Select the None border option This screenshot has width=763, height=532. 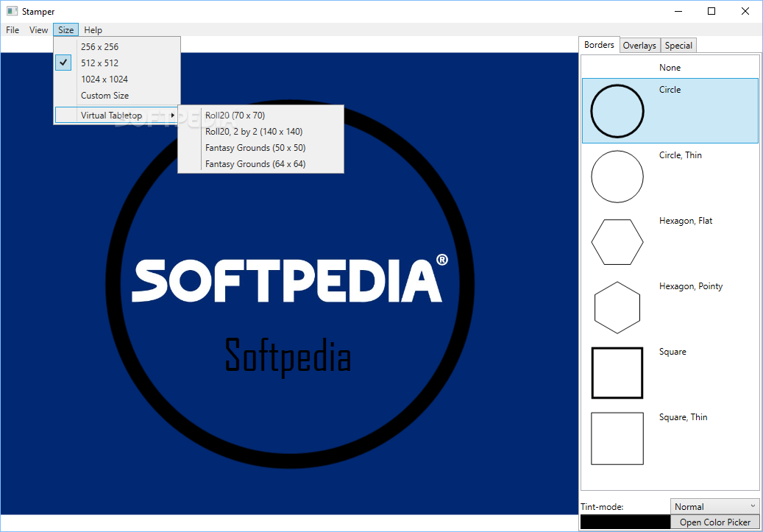pyautogui.click(x=670, y=67)
